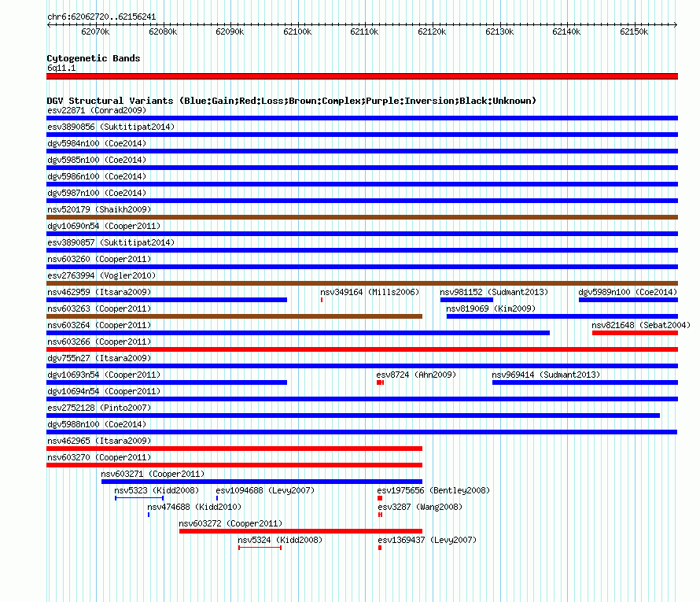Viewport: 700px width, 602px height.
Task: Open dgv10690n54 (Cooper2011) variant
Action: point(104,226)
